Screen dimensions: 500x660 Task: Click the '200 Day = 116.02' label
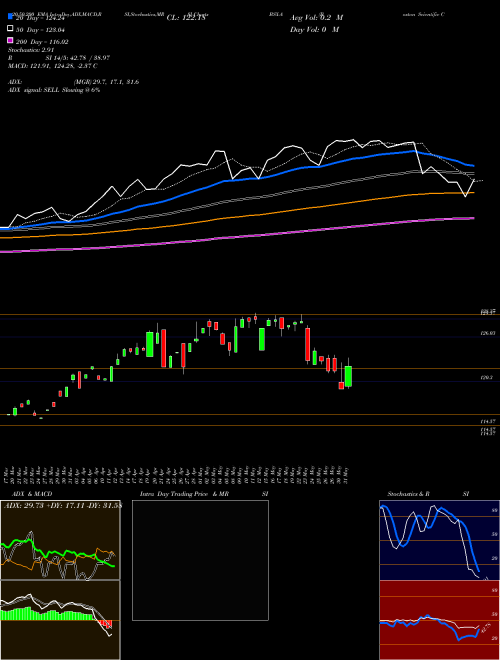[42, 42]
